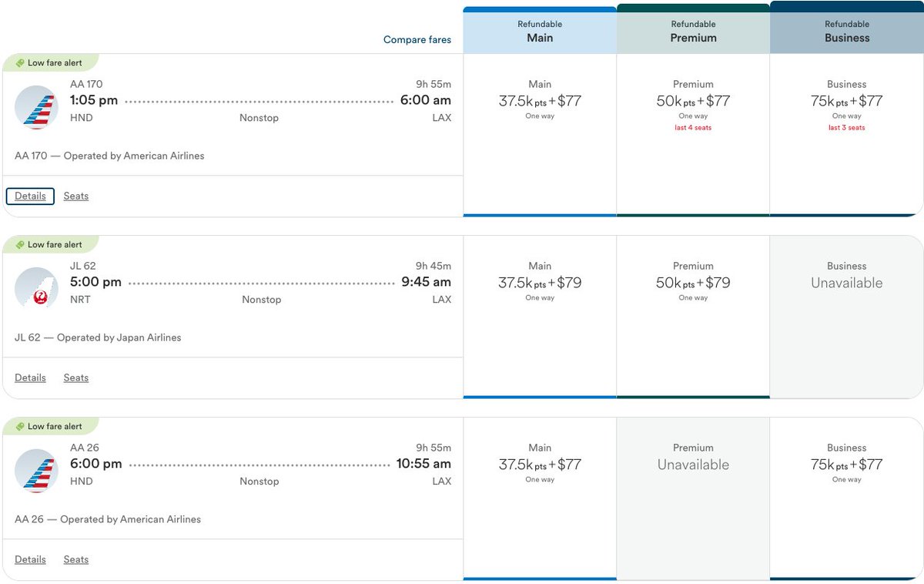Image resolution: width=924 pixels, height=584 pixels.
Task: Choose Premium 50k pts + $79 on JL 62
Action: 693,317
